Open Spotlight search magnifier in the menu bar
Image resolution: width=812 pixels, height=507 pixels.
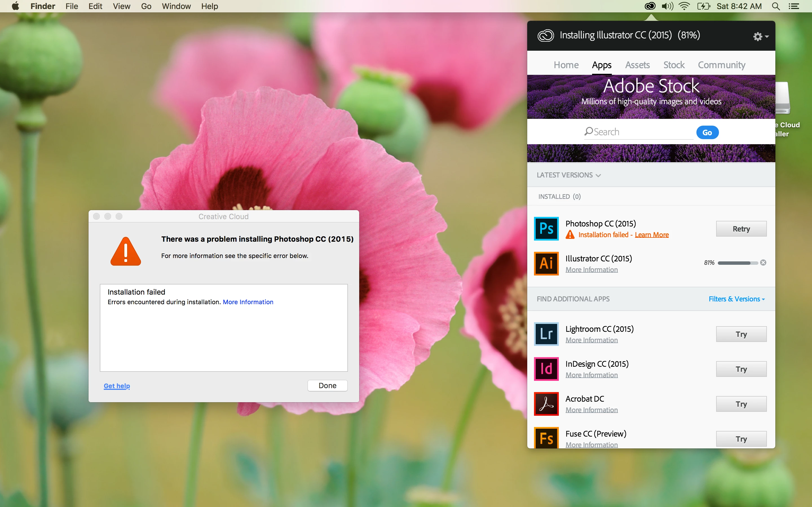point(775,6)
